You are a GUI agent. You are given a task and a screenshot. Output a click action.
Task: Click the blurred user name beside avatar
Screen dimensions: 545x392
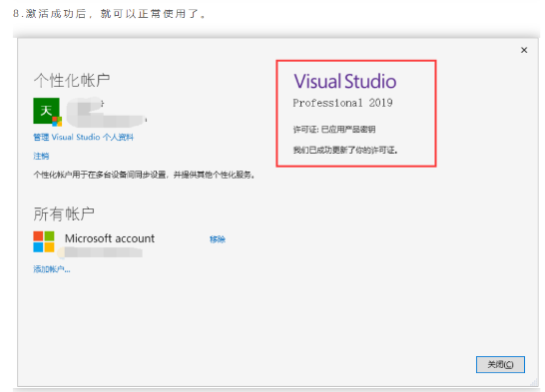point(107,112)
